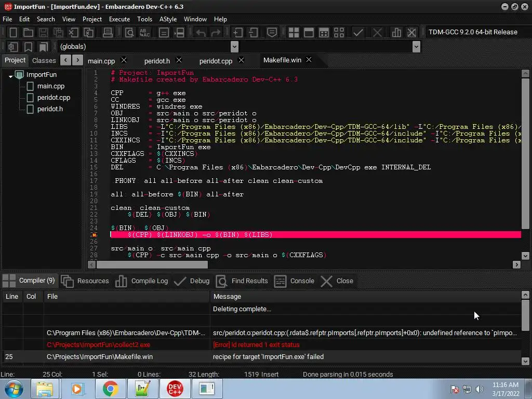Open the Console bottom tab
The width and height of the screenshot is (532, 399).
[294, 281]
